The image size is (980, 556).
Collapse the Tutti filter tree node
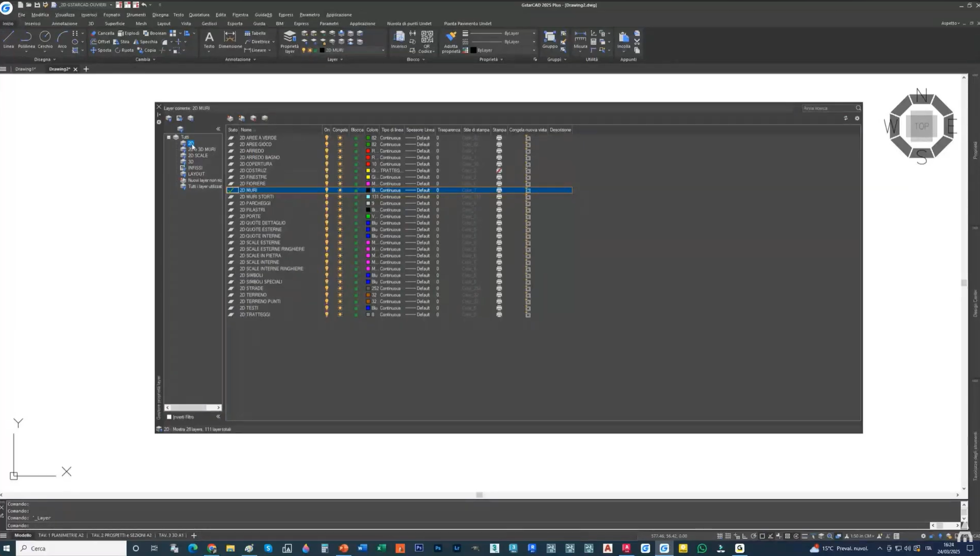169,137
